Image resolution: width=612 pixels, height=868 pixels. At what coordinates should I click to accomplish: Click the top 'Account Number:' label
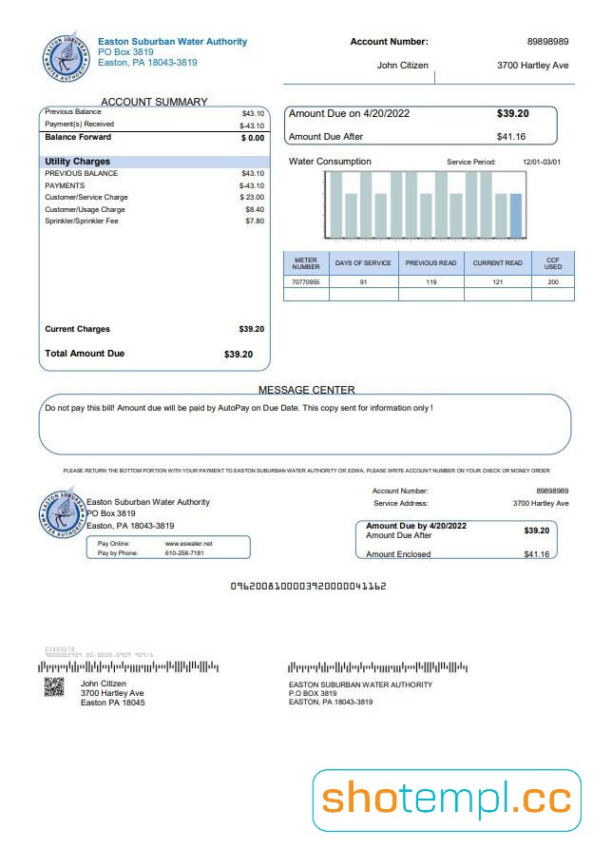click(x=389, y=42)
